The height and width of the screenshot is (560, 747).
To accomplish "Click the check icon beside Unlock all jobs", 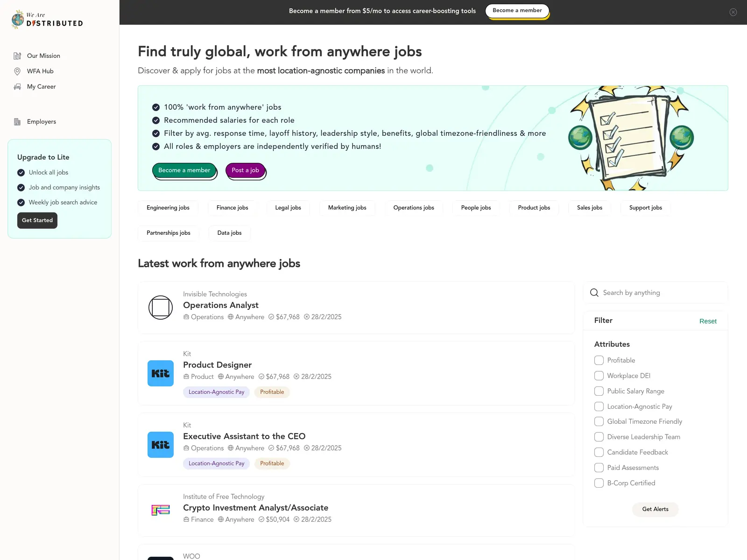I will 21,173.
